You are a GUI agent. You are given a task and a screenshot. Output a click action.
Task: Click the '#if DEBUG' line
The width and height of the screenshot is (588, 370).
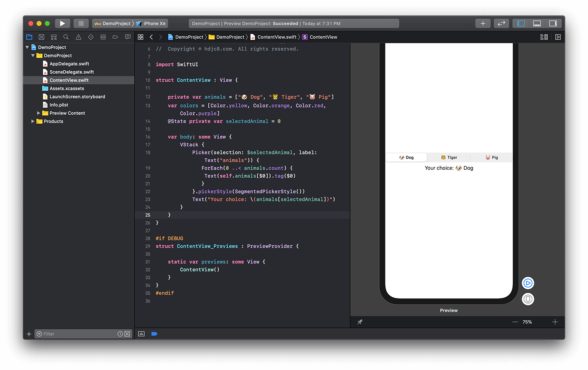[169, 238]
